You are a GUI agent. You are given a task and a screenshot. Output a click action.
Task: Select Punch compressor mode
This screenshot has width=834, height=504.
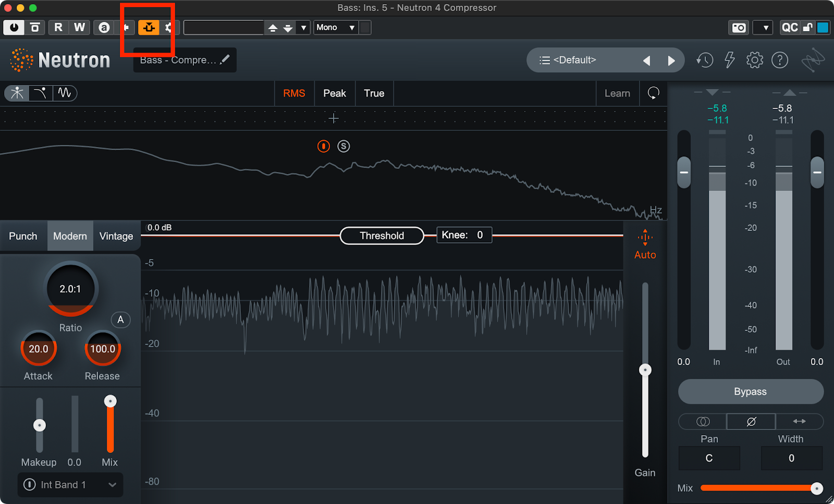[23, 236]
